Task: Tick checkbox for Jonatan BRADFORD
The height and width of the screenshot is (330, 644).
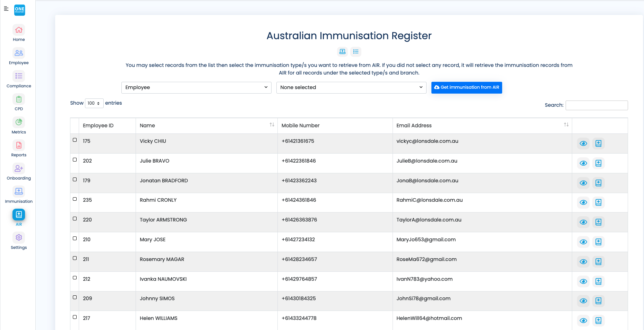Action: coord(75,180)
